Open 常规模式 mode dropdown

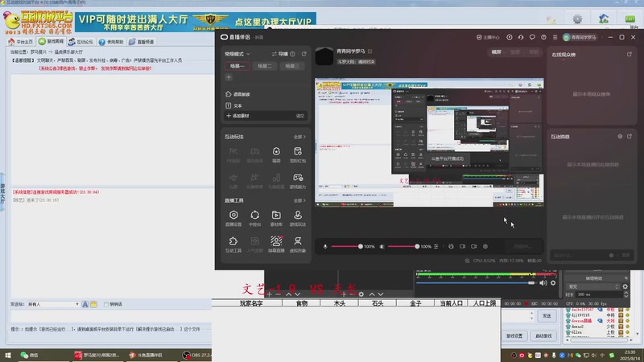coord(237,54)
